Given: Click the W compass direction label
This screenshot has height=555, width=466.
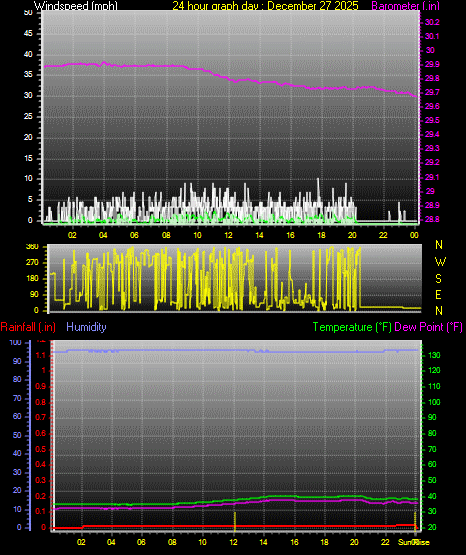Looking at the screenshot, I should 440,262.
